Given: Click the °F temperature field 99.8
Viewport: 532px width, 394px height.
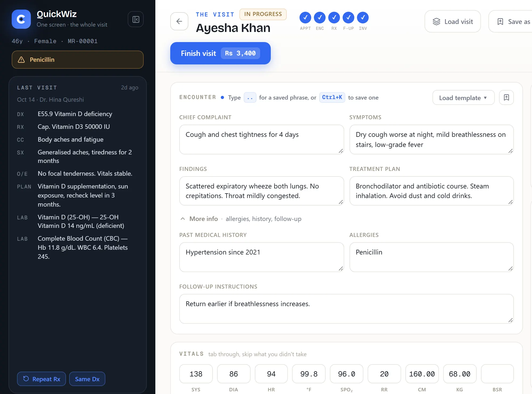Looking at the screenshot, I should [x=309, y=374].
